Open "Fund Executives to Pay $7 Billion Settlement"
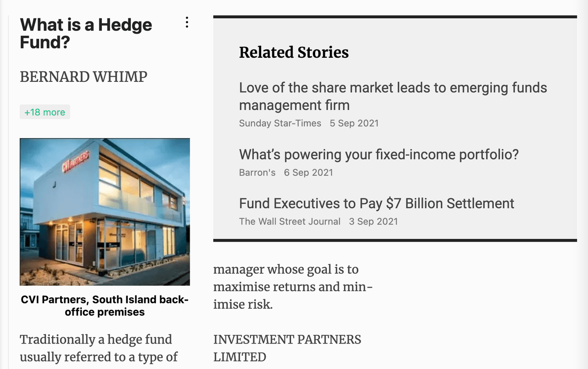 [x=376, y=204]
